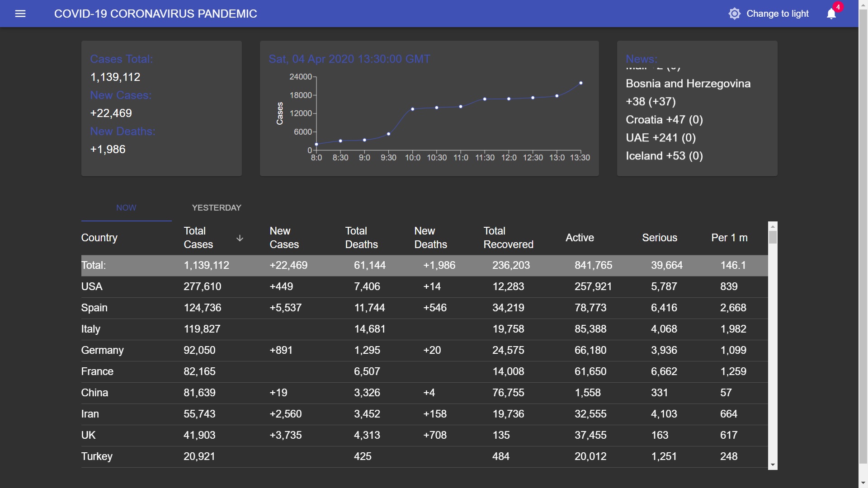
Task: Click the Serious column header
Action: (x=660, y=238)
